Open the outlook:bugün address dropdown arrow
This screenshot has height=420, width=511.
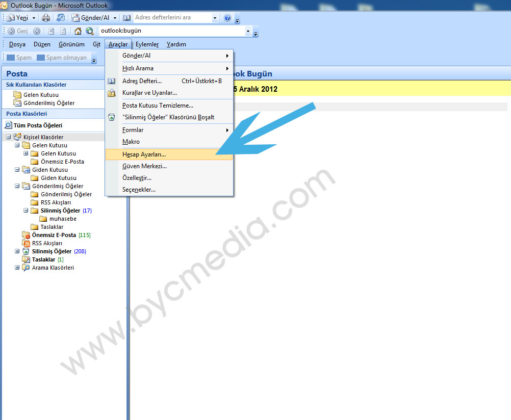tap(248, 31)
